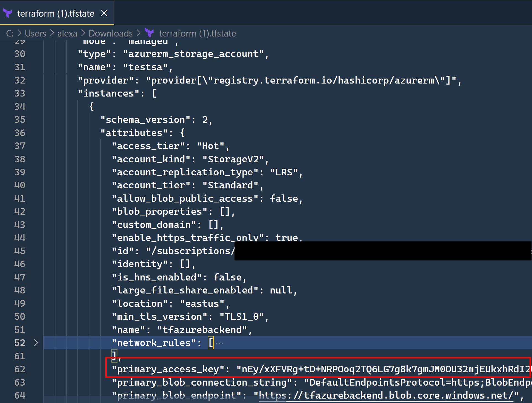The image size is (532, 403).
Task: Click the terraform (1).tfstate breadcrumb filename
Action: pyautogui.click(x=197, y=33)
